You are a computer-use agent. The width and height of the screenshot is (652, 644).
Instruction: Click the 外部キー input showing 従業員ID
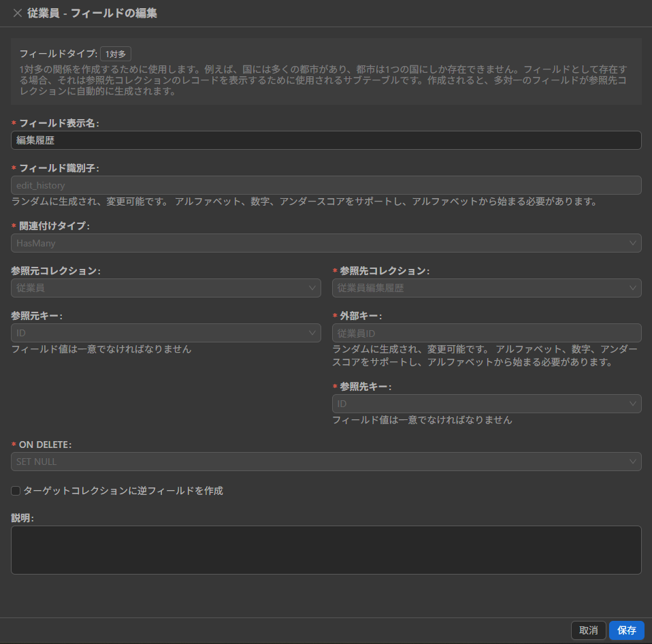click(x=487, y=333)
